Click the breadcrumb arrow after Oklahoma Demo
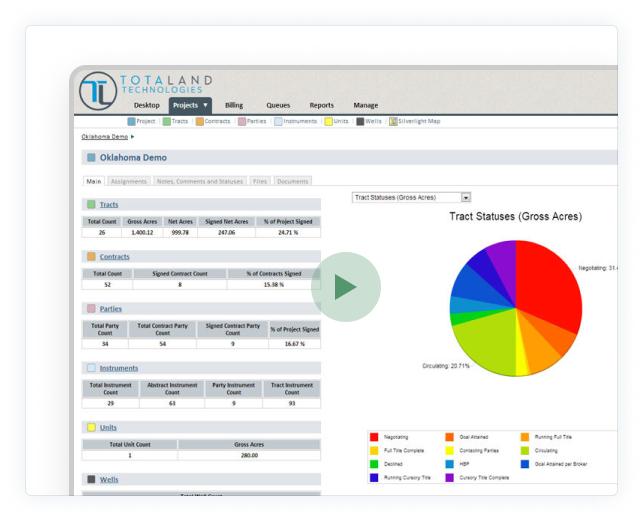Screen dimensions: 643x521 132,137
